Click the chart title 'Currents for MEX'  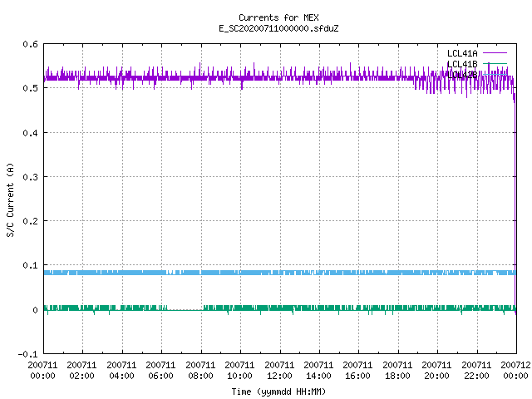click(278, 17)
